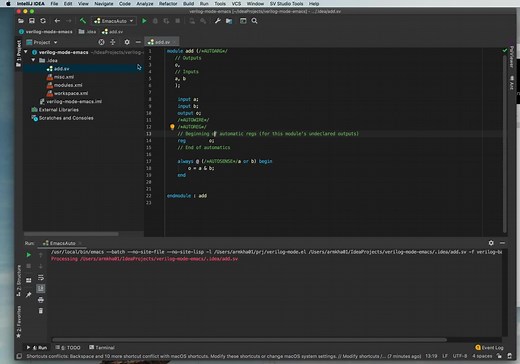Click the green inspection checkmark in the editor's top corner

505,51
